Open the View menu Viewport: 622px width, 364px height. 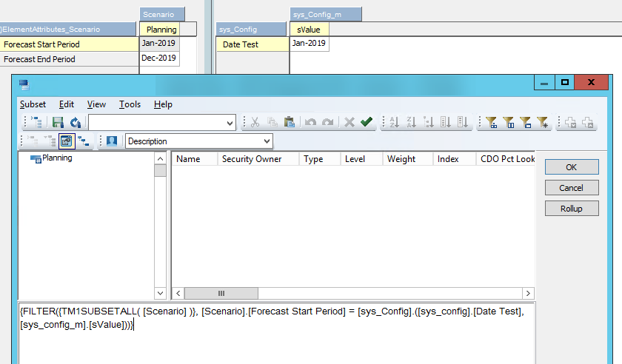coord(96,104)
